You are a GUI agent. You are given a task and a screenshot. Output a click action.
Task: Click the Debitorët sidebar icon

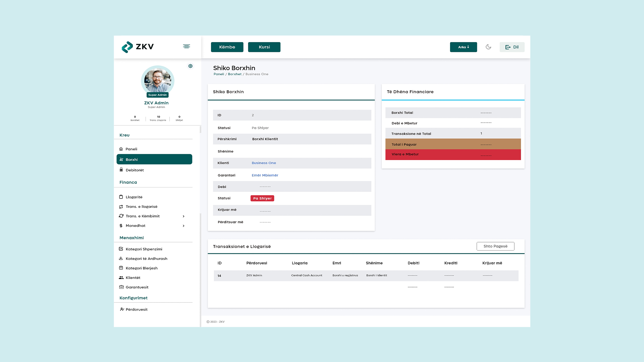click(121, 170)
